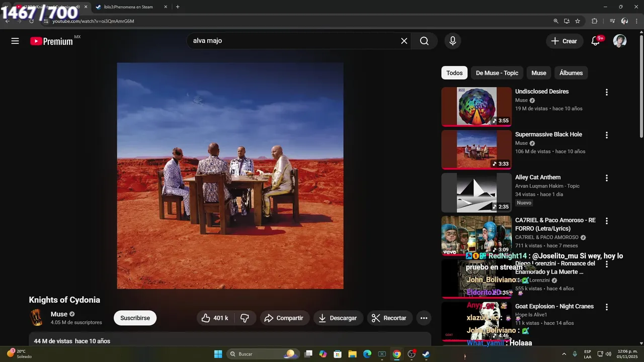Dislike the video with thumbs down

pyautogui.click(x=245, y=318)
